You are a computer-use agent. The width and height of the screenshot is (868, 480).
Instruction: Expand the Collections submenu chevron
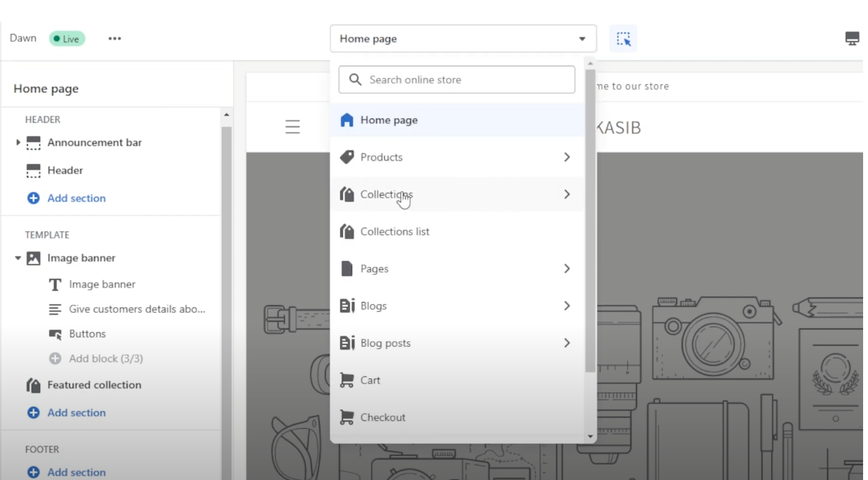(x=567, y=194)
